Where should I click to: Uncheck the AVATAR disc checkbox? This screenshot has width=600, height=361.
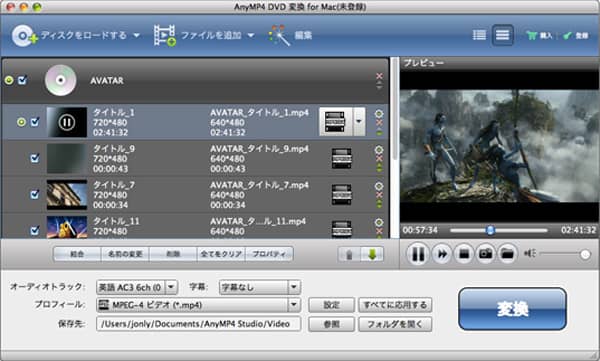pyautogui.click(x=22, y=80)
